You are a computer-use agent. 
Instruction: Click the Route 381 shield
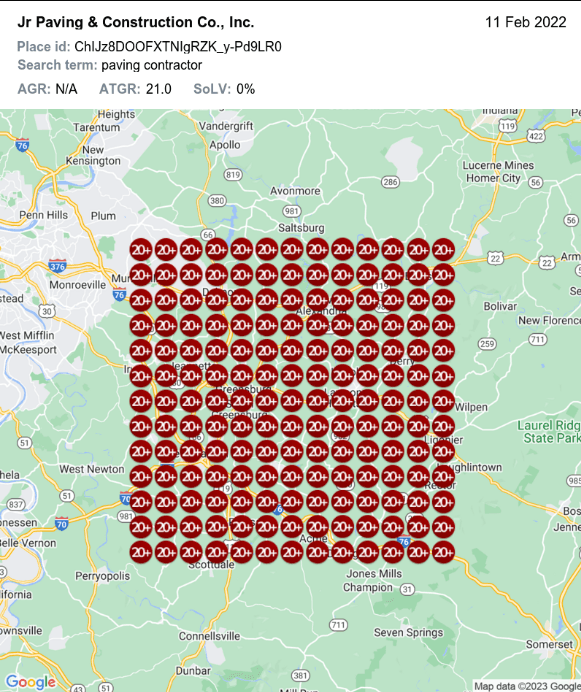point(300,676)
